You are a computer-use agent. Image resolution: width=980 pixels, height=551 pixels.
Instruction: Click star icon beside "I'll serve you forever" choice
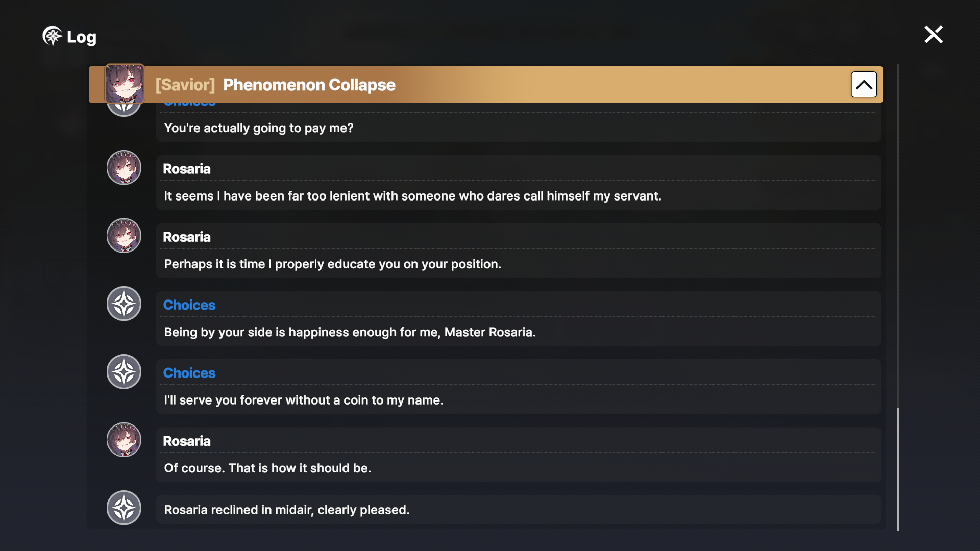click(124, 372)
